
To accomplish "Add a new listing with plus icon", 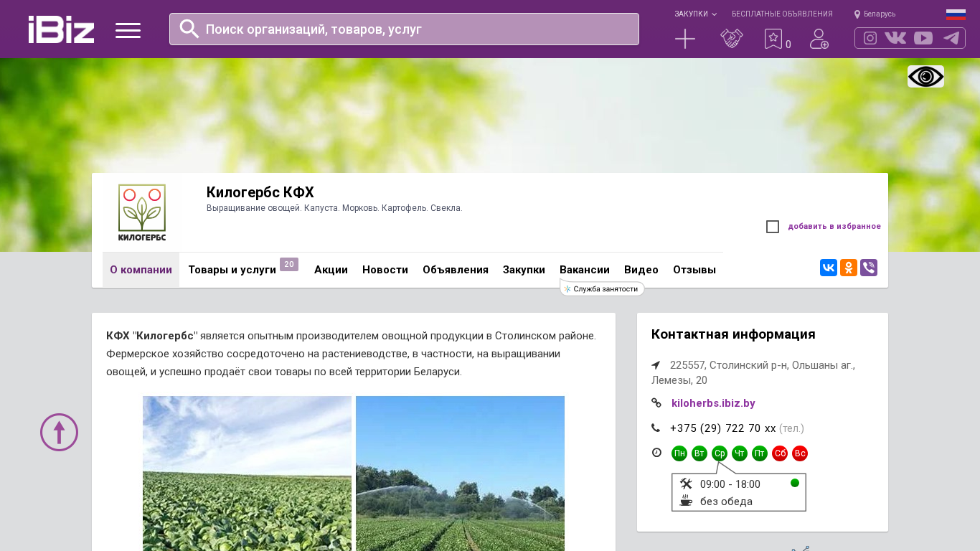I will (685, 39).
